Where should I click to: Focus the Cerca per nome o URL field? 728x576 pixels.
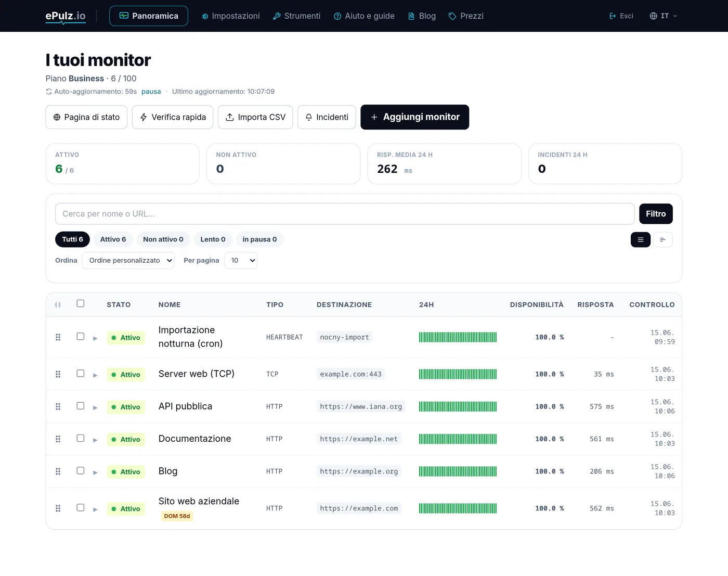pos(345,214)
